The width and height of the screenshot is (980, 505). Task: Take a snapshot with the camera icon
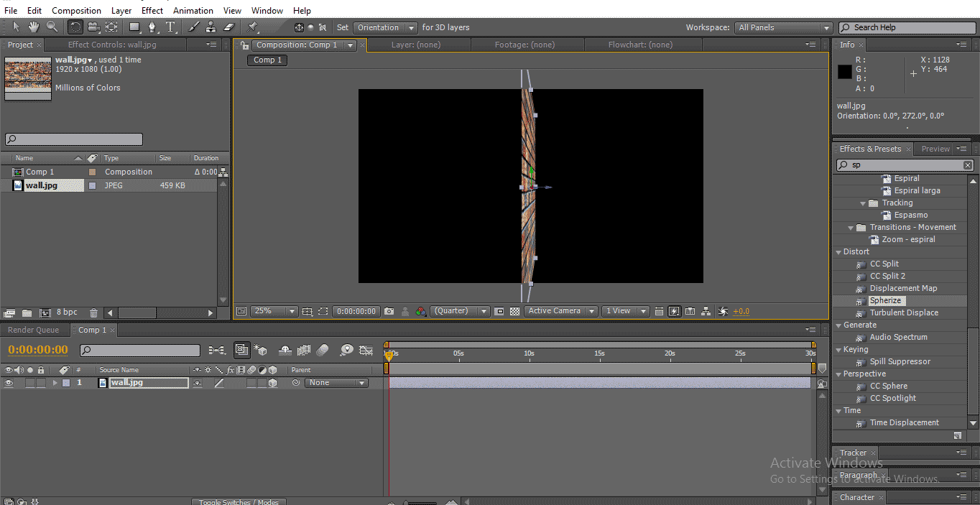pos(389,311)
